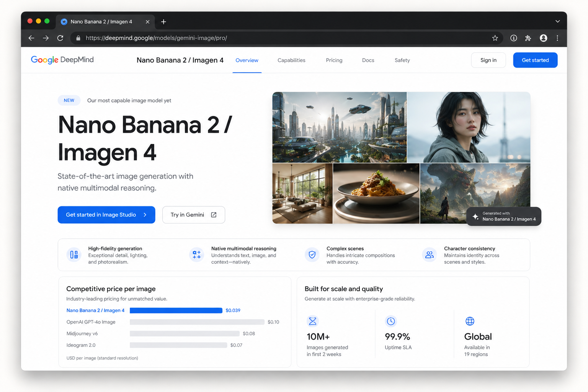The image size is (588, 392).
Task: Go forward using the browser forward arrow
Action: click(x=46, y=38)
